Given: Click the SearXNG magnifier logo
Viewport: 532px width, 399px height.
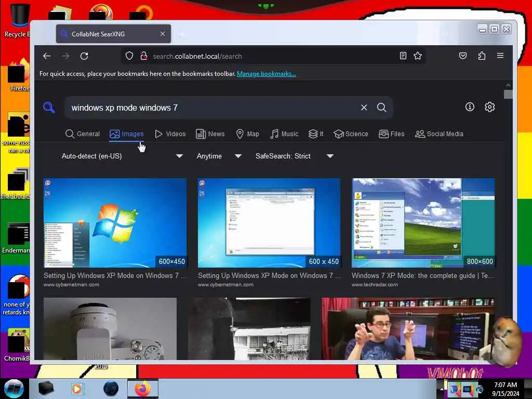Looking at the screenshot, I should [49, 108].
